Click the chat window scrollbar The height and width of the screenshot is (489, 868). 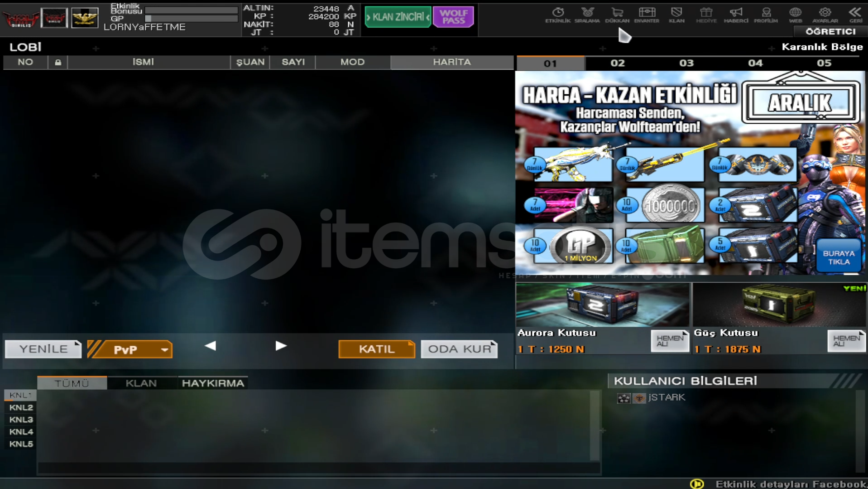point(595,426)
